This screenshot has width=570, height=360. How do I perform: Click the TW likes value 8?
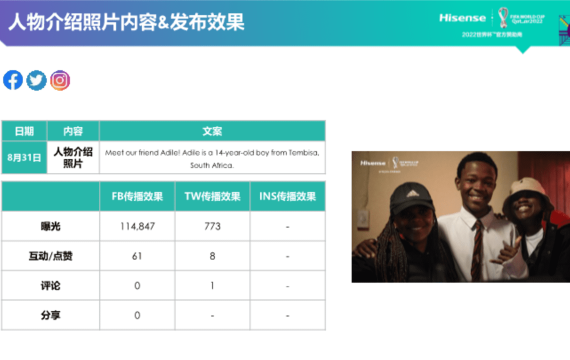point(212,256)
